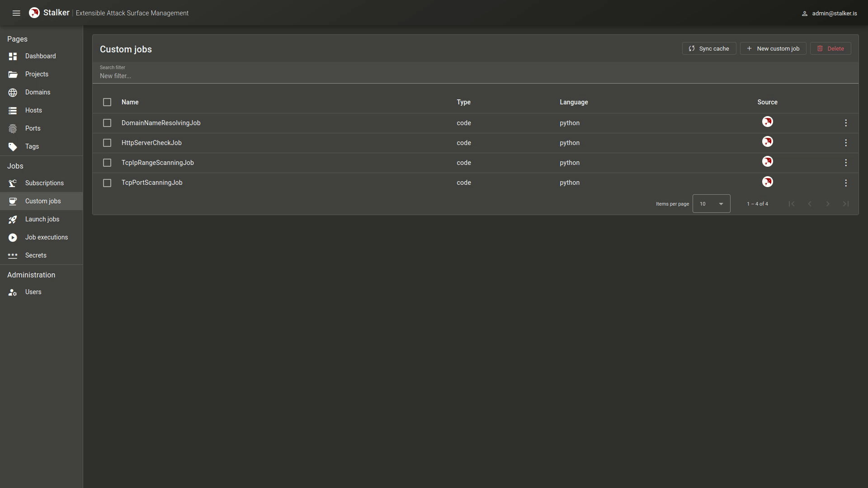This screenshot has width=868, height=488.
Task: Open the Items per page dropdown
Action: click(711, 204)
